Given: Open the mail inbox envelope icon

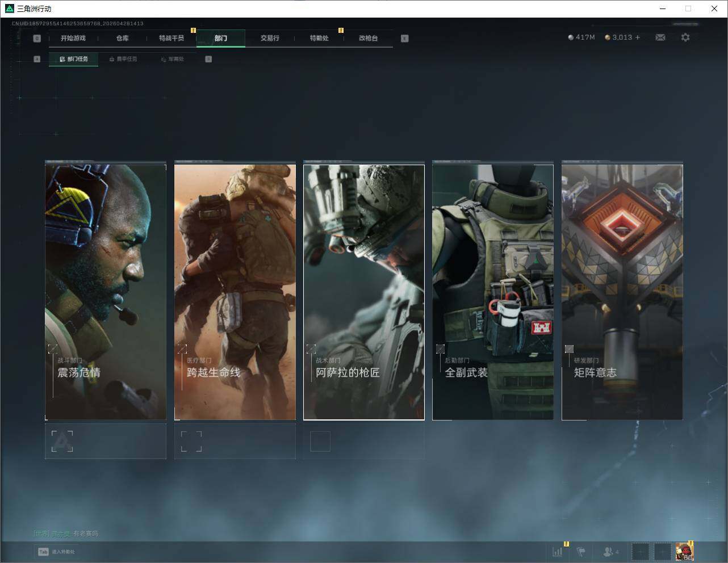Looking at the screenshot, I should (660, 37).
